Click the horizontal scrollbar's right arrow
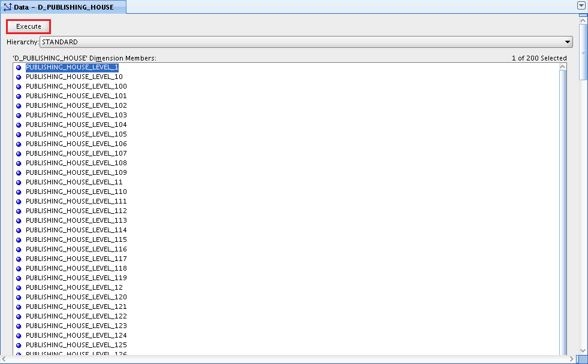This screenshot has height=364, width=588. (572, 359)
